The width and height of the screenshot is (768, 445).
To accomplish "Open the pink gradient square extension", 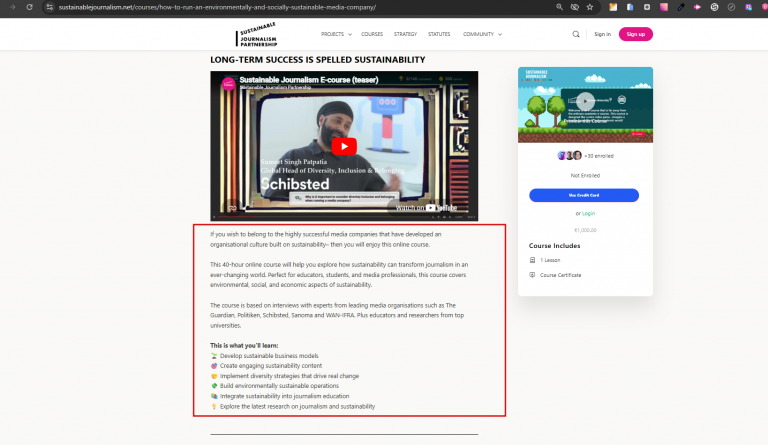I will (664, 7).
